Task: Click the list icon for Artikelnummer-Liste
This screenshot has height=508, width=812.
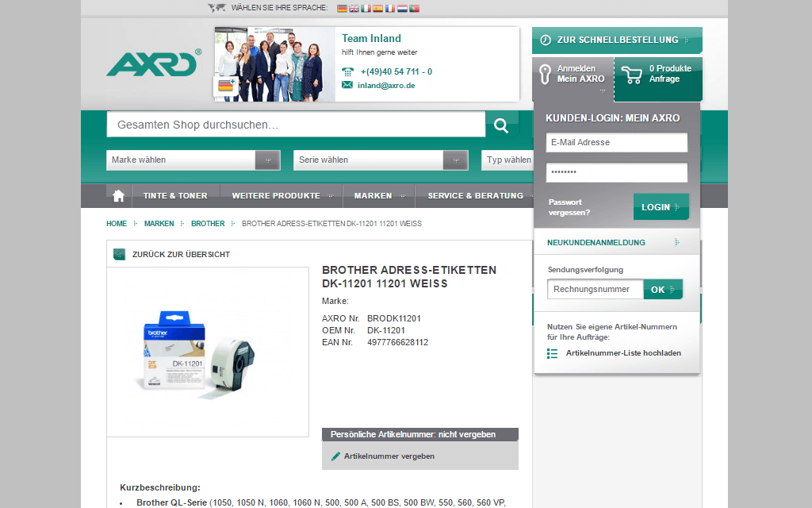Action: 553,353
